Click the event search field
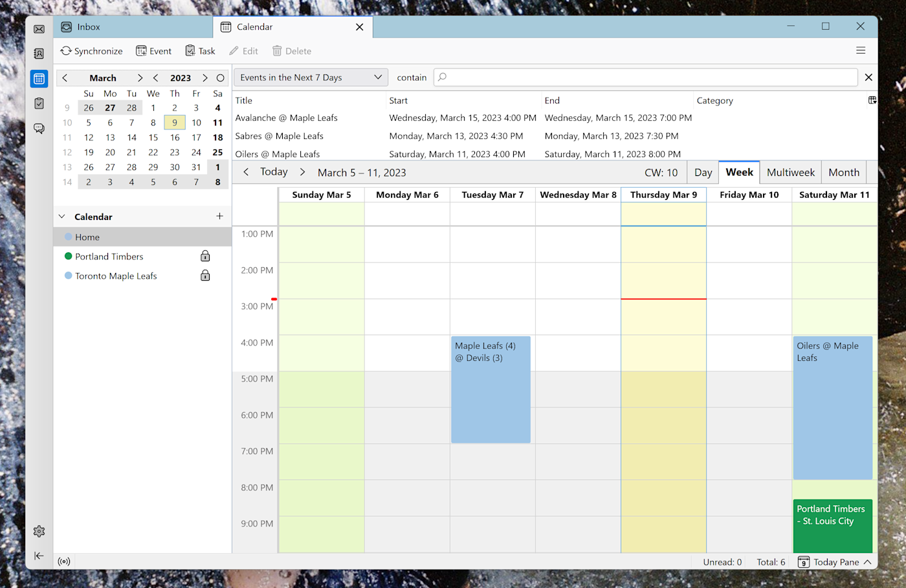Viewport: 906px width, 588px height. [645, 77]
